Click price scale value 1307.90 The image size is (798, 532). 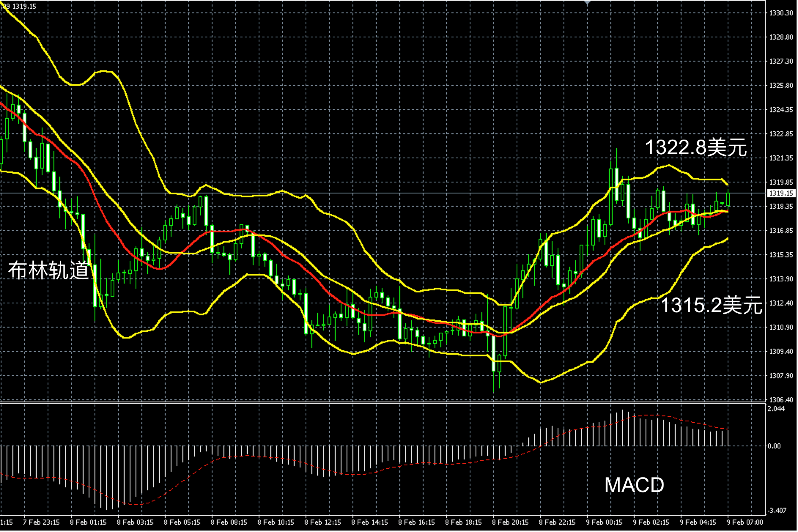tap(781, 376)
